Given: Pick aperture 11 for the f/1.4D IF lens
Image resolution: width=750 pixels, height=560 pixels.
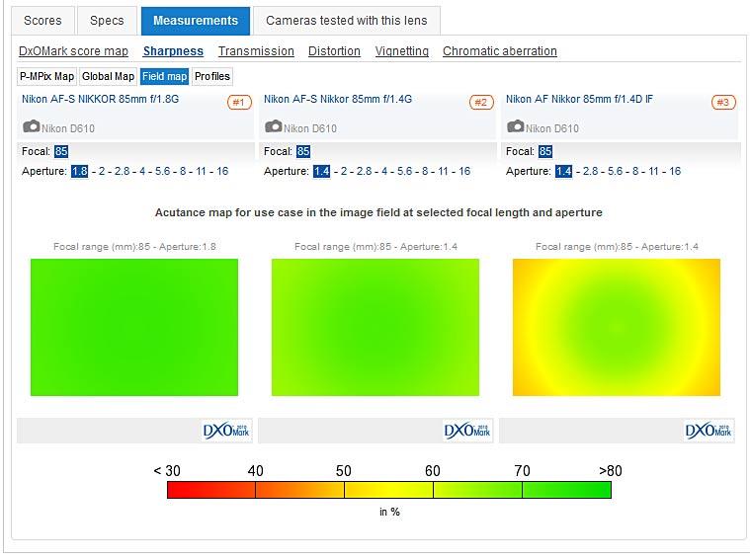Looking at the screenshot, I should pos(653,171).
